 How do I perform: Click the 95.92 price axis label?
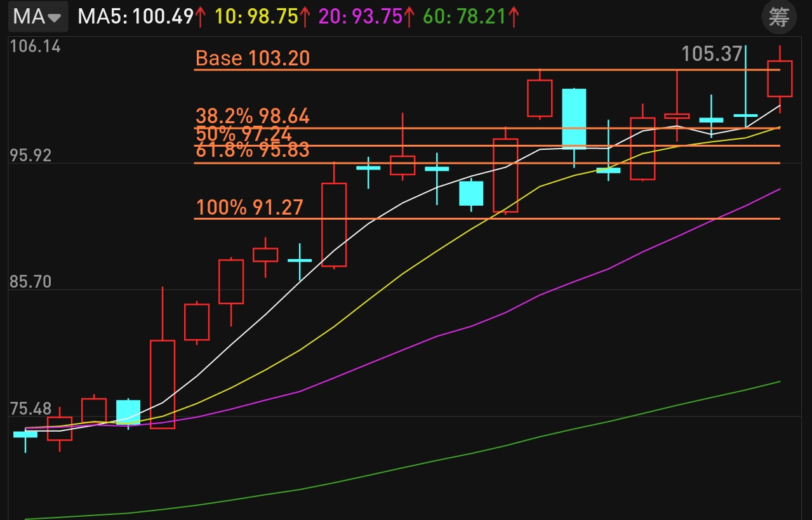30,156
